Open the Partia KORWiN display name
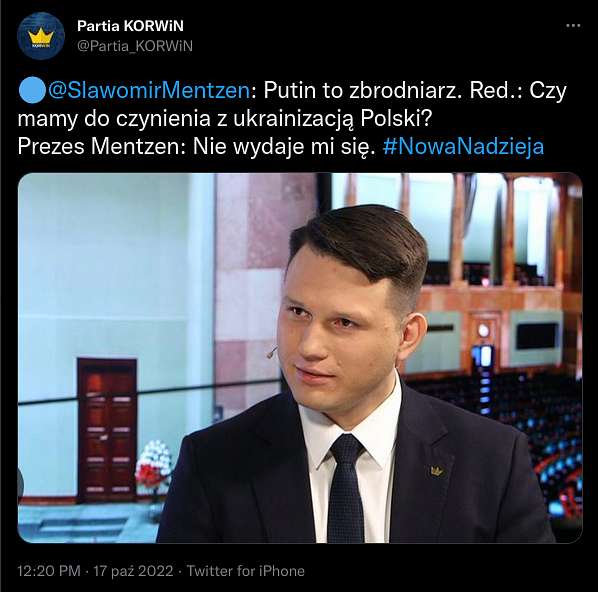 pos(130,26)
